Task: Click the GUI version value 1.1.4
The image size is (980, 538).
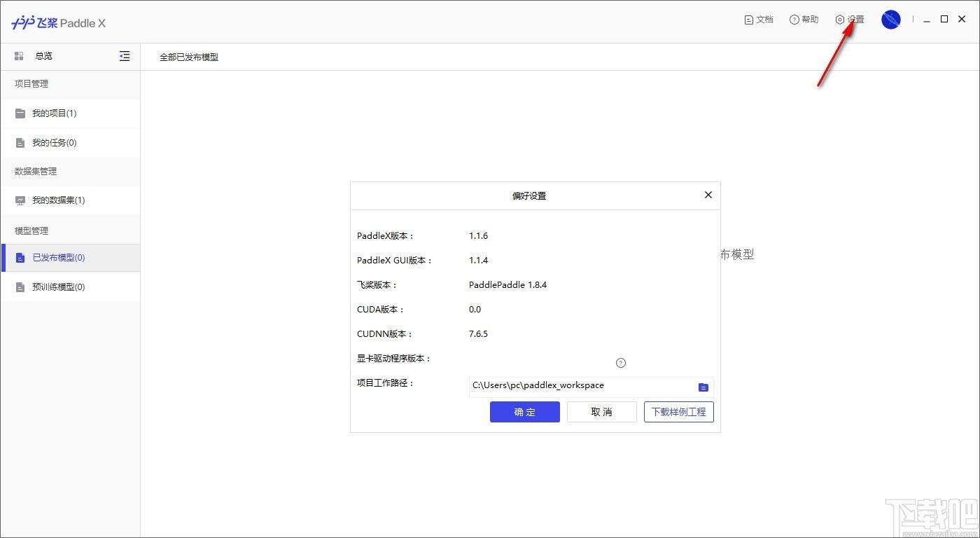Action: point(479,261)
